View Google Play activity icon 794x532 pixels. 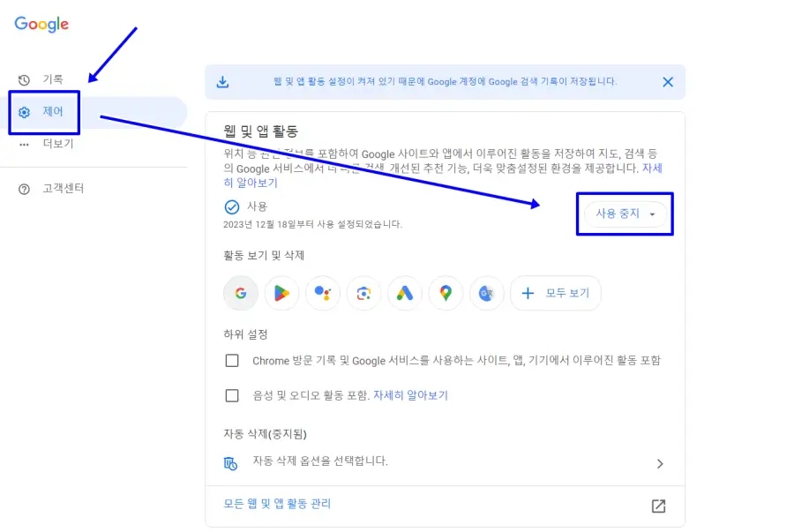tap(281, 293)
